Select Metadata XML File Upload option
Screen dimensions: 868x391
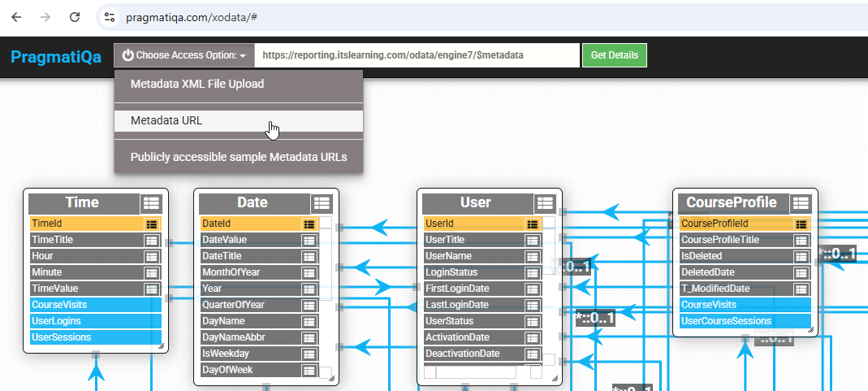click(x=197, y=84)
